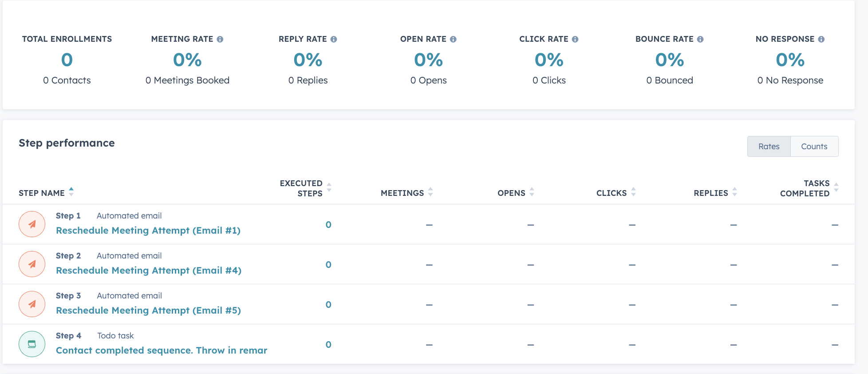This screenshot has height=374, width=868.
Task: Open the Contact completed sequence task link
Action: pyautogui.click(x=162, y=350)
